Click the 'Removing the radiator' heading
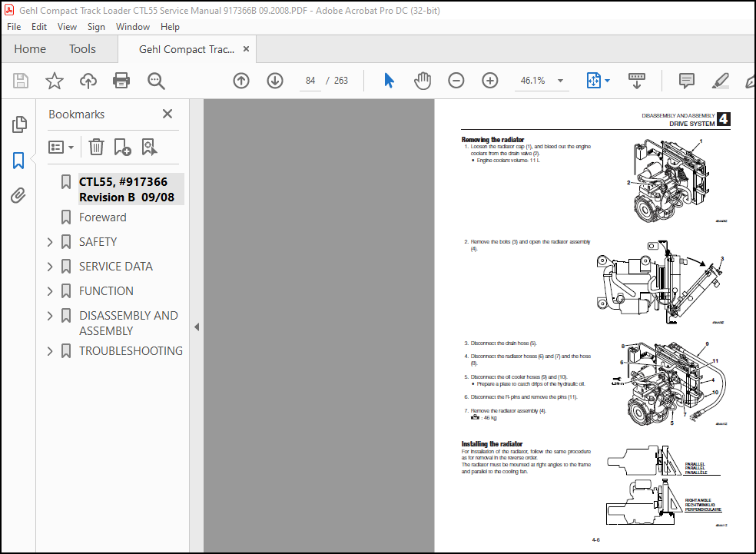 coord(492,140)
